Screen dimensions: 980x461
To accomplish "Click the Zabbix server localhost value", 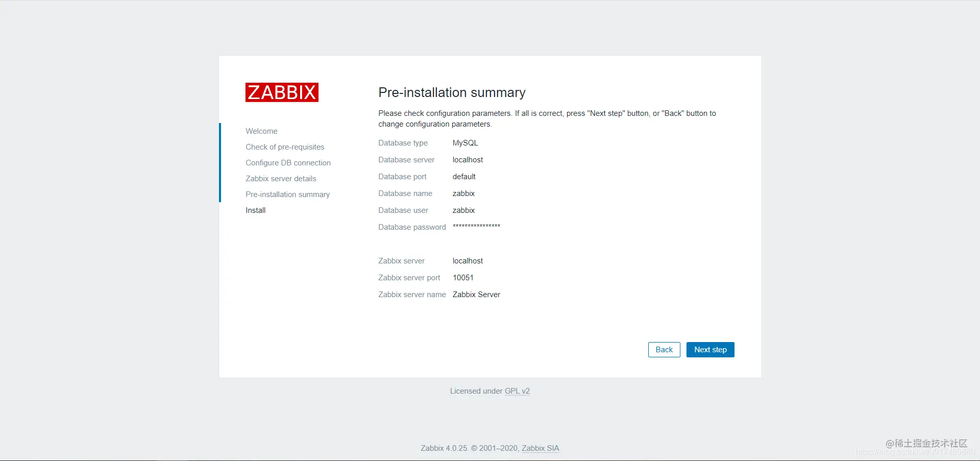I will point(468,261).
